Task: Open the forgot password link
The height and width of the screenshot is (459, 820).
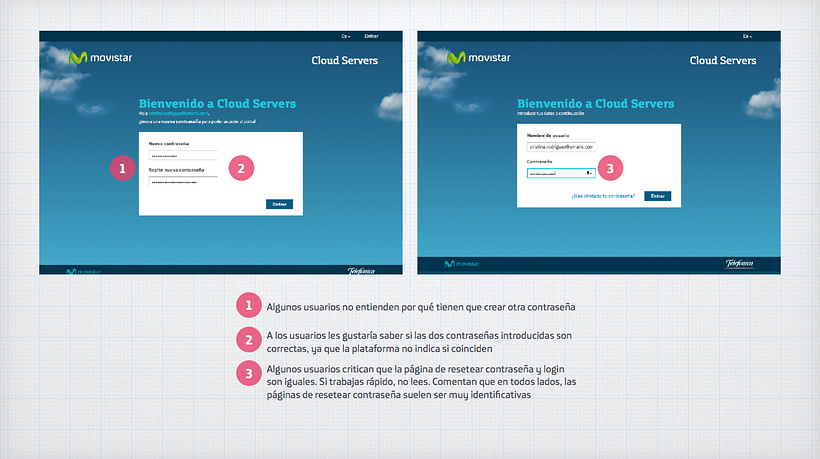Action: [603, 196]
